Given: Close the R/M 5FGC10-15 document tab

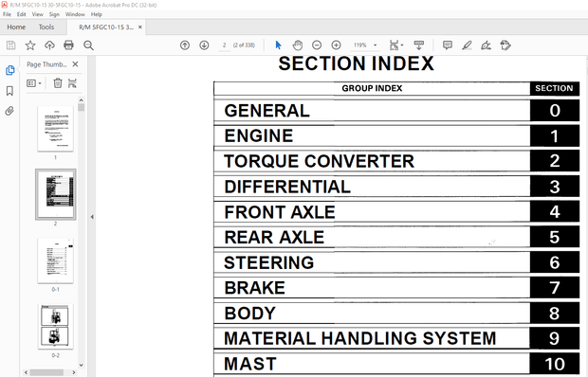Looking at the screenshot, I should pyautogui.click(x=139, y=27).
